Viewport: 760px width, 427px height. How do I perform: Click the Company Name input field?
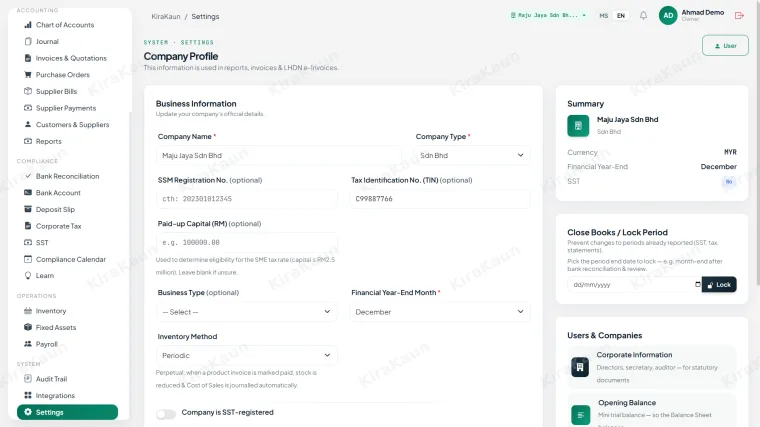tap(279, 156)
